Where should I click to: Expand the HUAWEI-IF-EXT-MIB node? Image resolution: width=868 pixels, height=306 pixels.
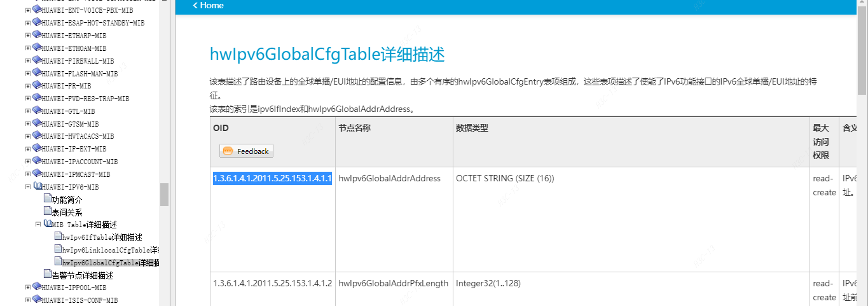click(28, 149)
